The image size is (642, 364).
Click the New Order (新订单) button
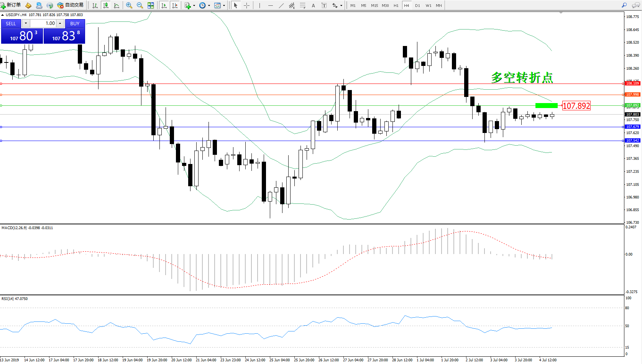[11, 5]
